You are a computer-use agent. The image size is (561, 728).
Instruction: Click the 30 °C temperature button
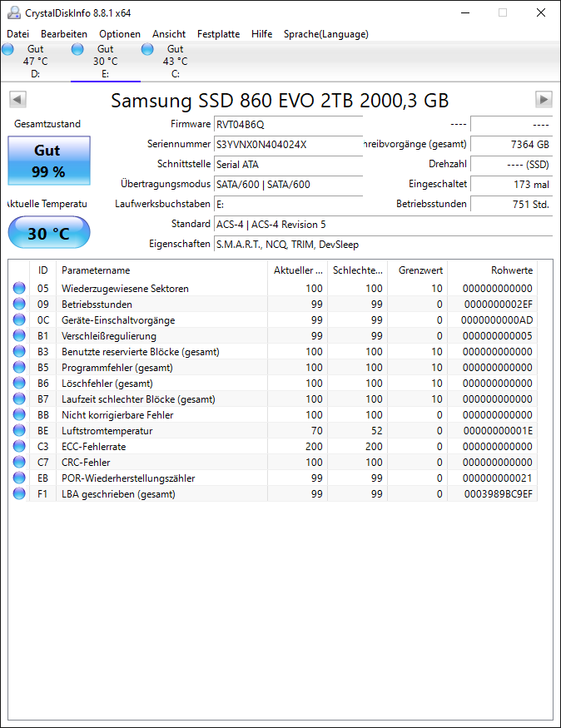[x=49, y=233]
